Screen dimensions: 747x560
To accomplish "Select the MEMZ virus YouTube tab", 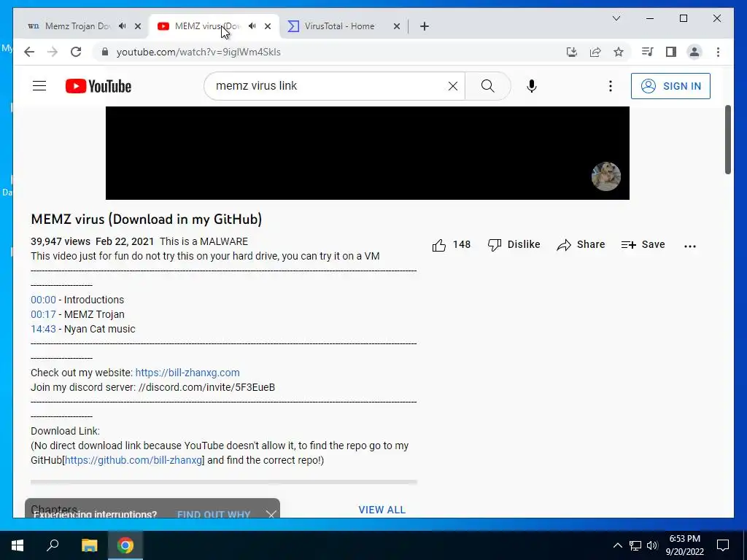I will (x=207, y=26).
